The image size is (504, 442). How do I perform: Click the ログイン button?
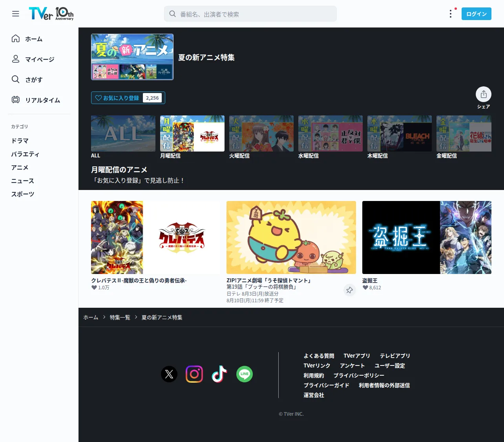point(477,14)
